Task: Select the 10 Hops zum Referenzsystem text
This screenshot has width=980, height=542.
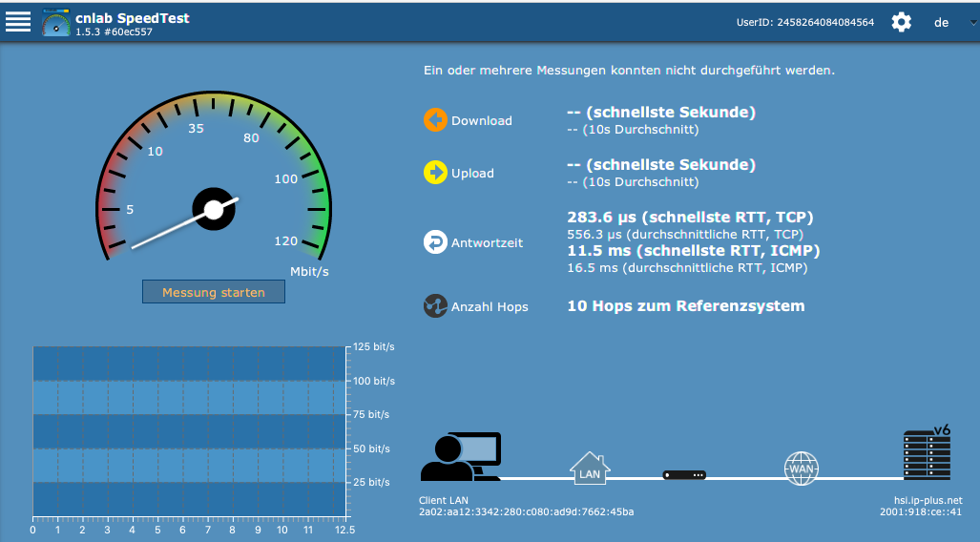Action: (685, 306)
